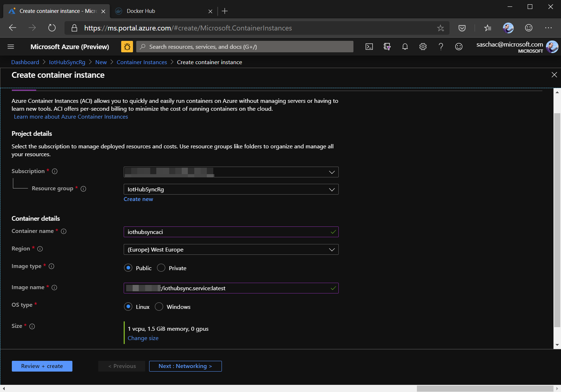Click the Previous button

click(122, 366)
